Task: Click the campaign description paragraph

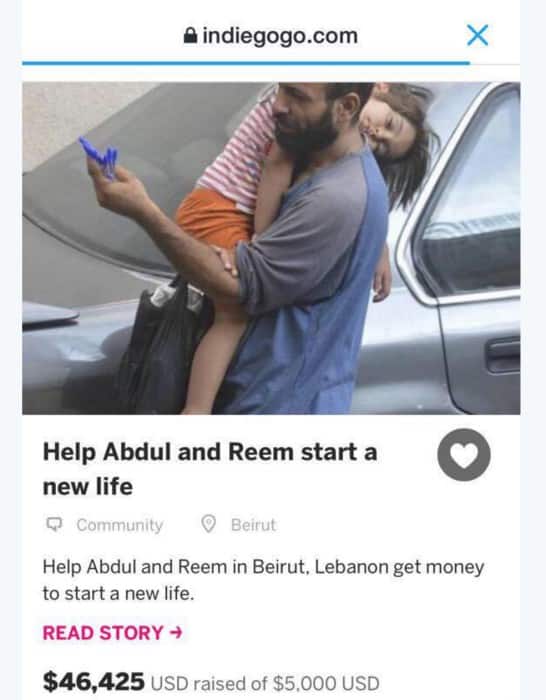Action: [x=263, y=580]
